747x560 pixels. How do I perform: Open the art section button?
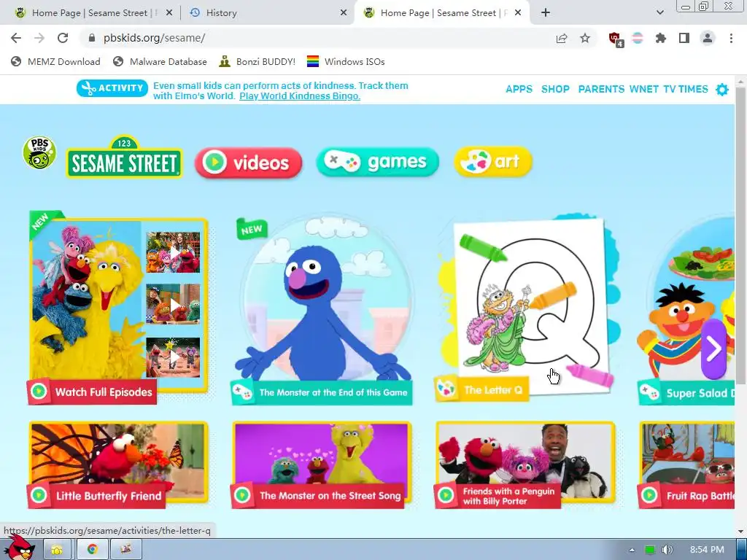493,161
